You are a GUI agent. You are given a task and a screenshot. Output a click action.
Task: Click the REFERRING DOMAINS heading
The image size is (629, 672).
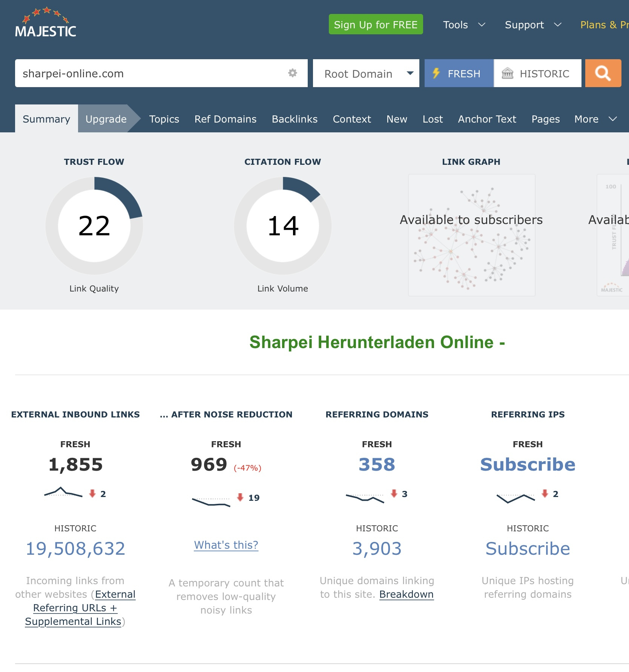(377, 414)
